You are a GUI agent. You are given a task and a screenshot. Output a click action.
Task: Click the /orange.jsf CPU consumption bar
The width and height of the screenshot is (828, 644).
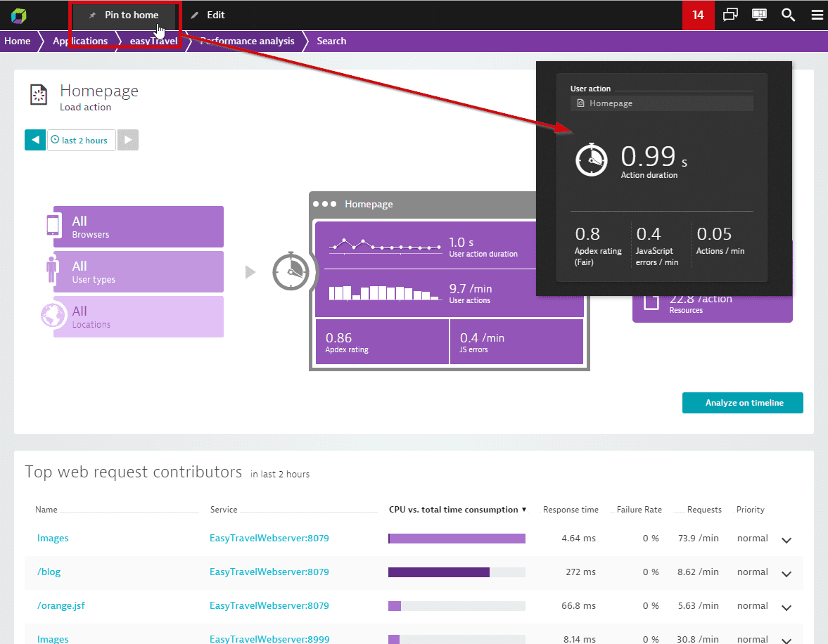click(457, 606)
